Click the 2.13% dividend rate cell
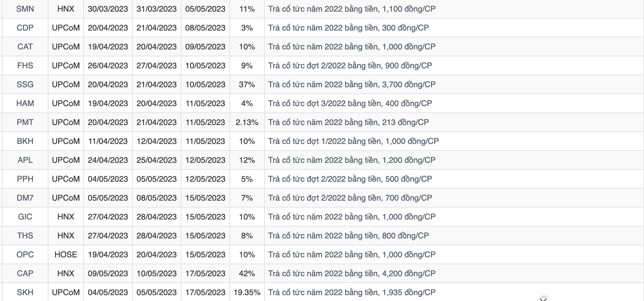This screenshot has width=644, height=301. tap(247, 122)
